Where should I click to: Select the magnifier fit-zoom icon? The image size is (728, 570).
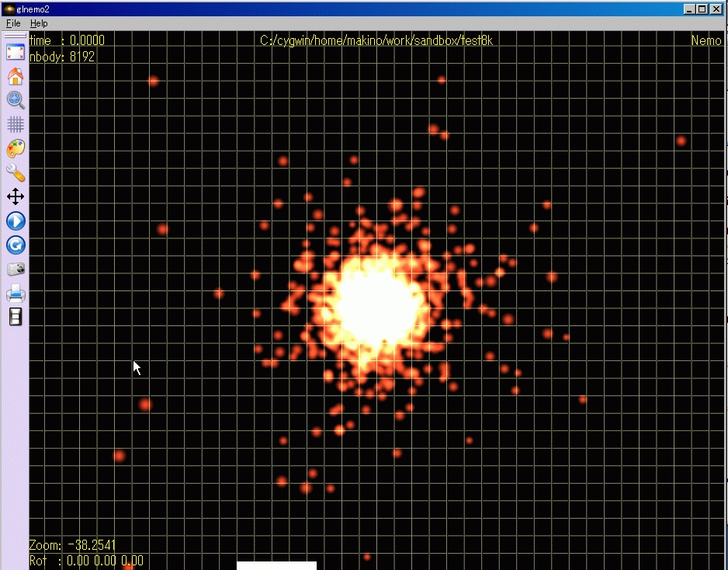[x=16, y=99]
